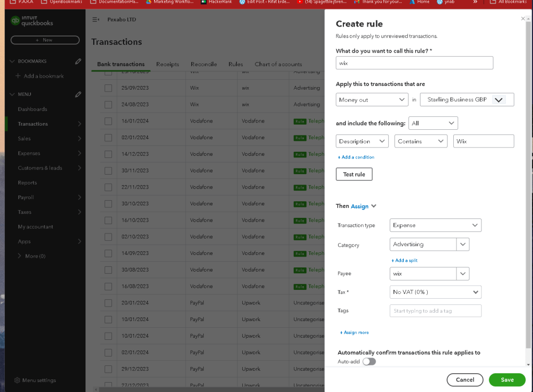The width and height of the screenshot is (533, 392).
Task: Expand the Customers & leads sidebar chevron
Action: (79, 168)
